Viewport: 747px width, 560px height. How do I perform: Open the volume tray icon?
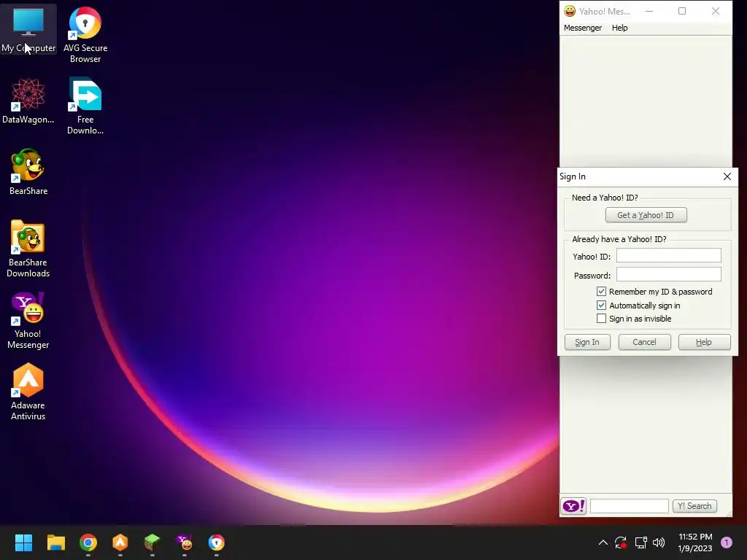click(x=659, y=542)
